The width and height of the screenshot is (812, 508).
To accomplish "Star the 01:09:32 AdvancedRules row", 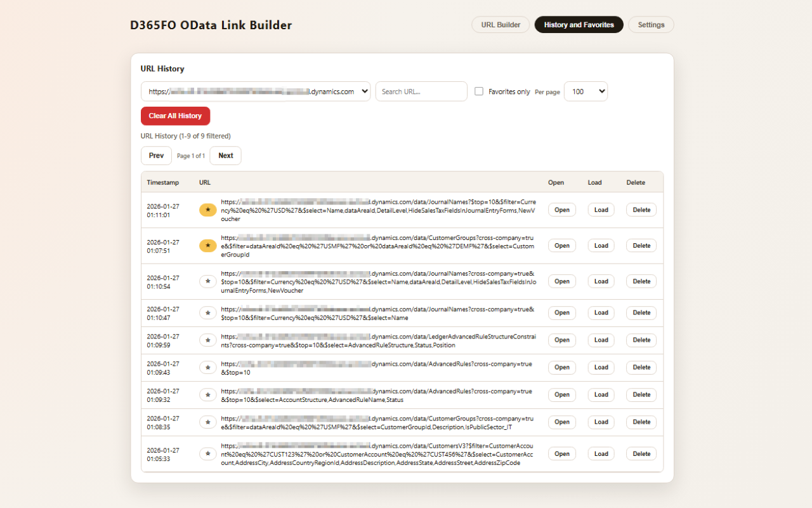I will (x=207, y=394).
